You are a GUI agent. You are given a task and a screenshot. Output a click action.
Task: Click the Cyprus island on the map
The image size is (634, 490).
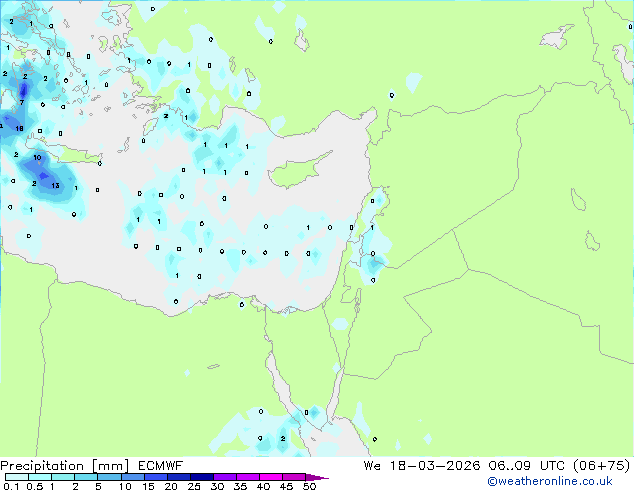[297, 172]
